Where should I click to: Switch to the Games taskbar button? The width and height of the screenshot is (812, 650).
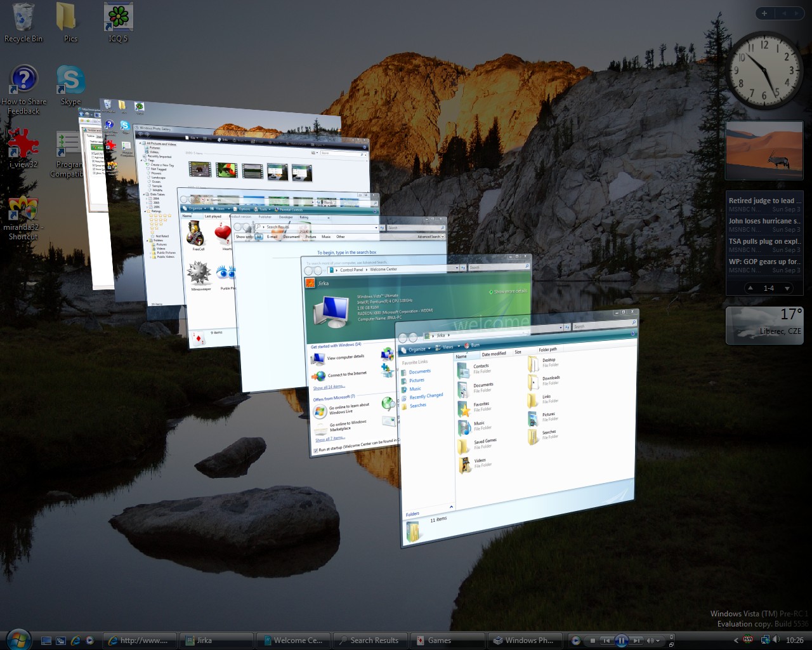(447, 640)
